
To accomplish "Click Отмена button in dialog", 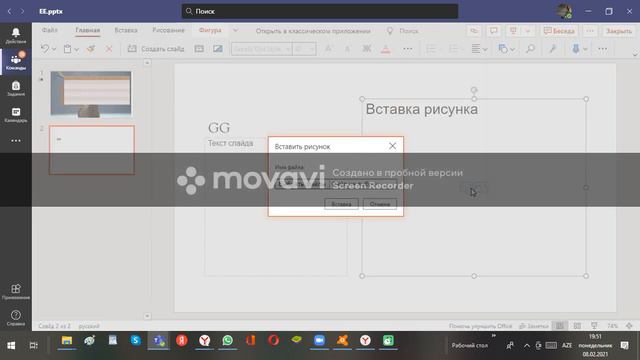I will tap(380, 204).
